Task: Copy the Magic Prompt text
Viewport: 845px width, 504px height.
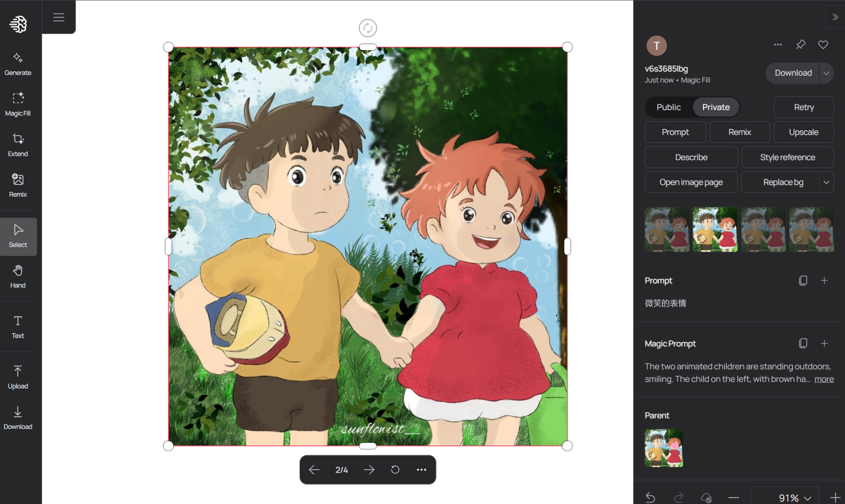Action: click(803, 343)
